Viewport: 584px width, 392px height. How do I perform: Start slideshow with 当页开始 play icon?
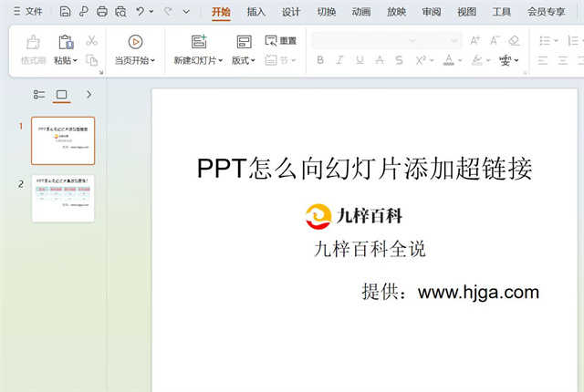[x=135, y=42]
